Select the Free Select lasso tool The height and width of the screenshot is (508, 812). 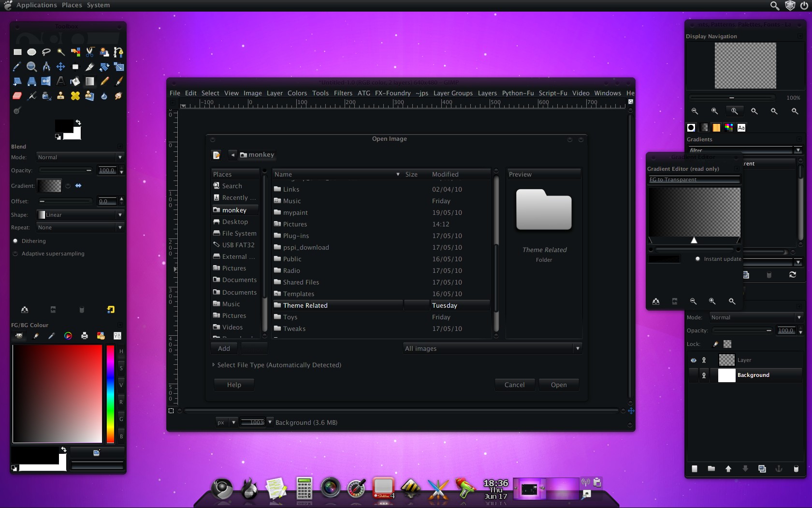pyautogui.click(x=46, y=52)
